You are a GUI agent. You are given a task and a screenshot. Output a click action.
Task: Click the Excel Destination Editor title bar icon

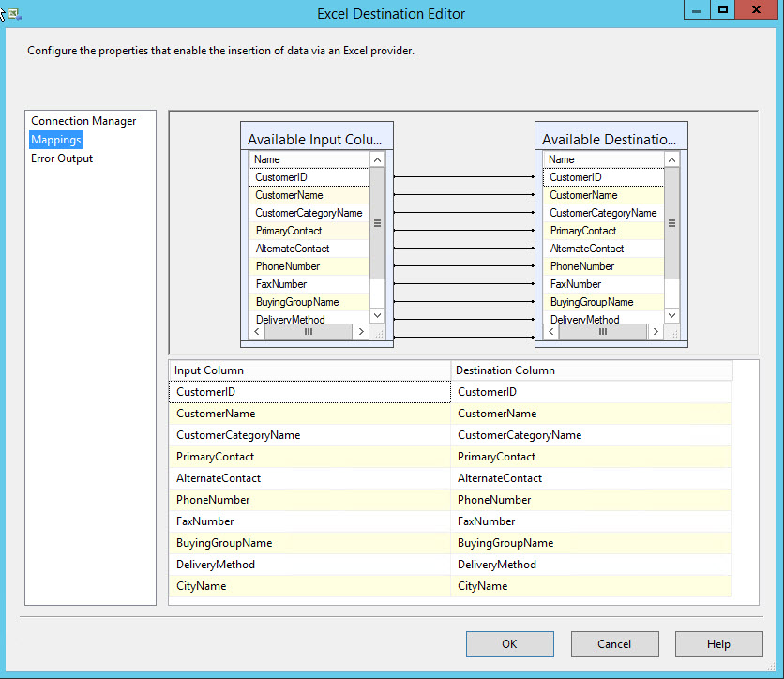[14, 14]
